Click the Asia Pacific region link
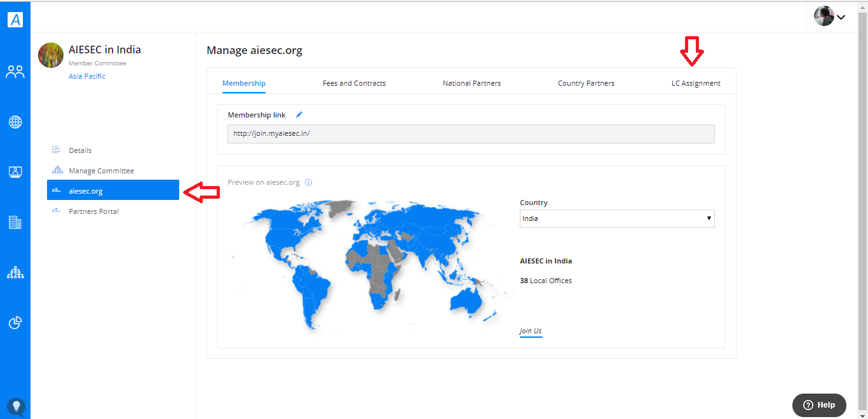This screenshot has height=419, width=868. pos(87,76)
